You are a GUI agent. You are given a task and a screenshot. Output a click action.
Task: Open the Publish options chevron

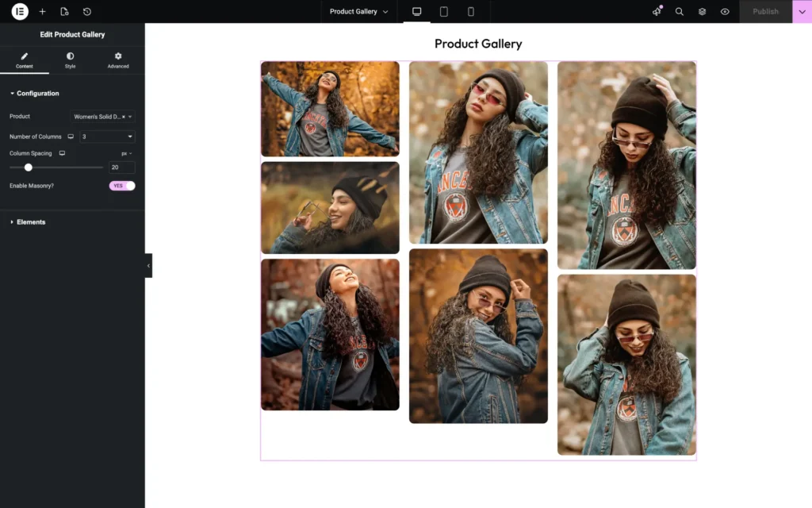coord(802,12)
